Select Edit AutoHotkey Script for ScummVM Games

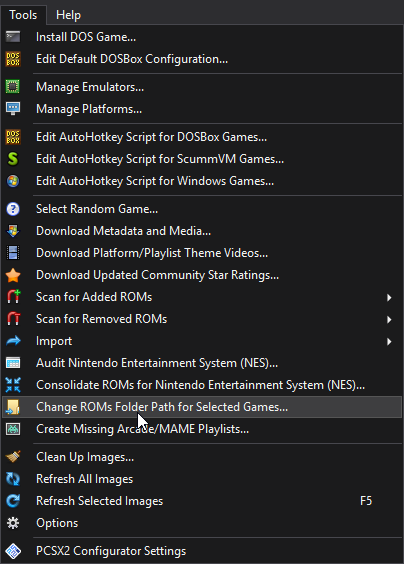click(202, 159)
